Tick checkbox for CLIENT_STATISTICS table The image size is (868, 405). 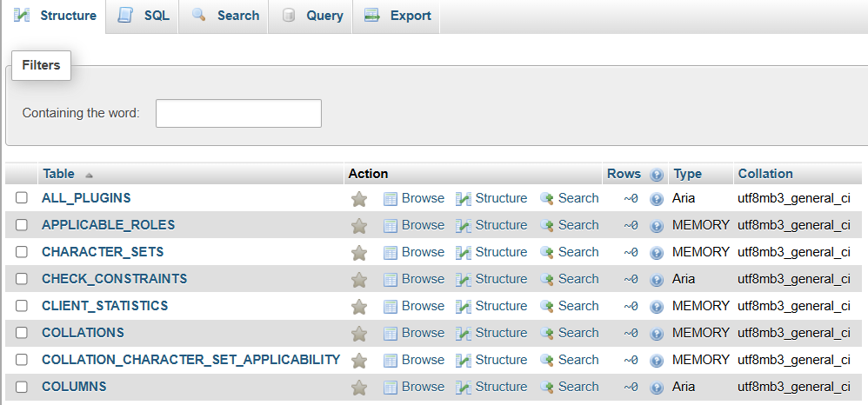(x=22, y=305)
